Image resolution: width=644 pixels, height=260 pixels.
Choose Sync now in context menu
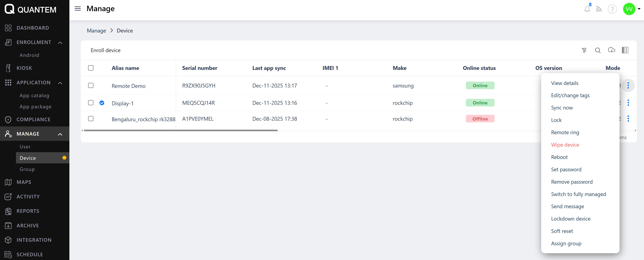coord(562,108)
